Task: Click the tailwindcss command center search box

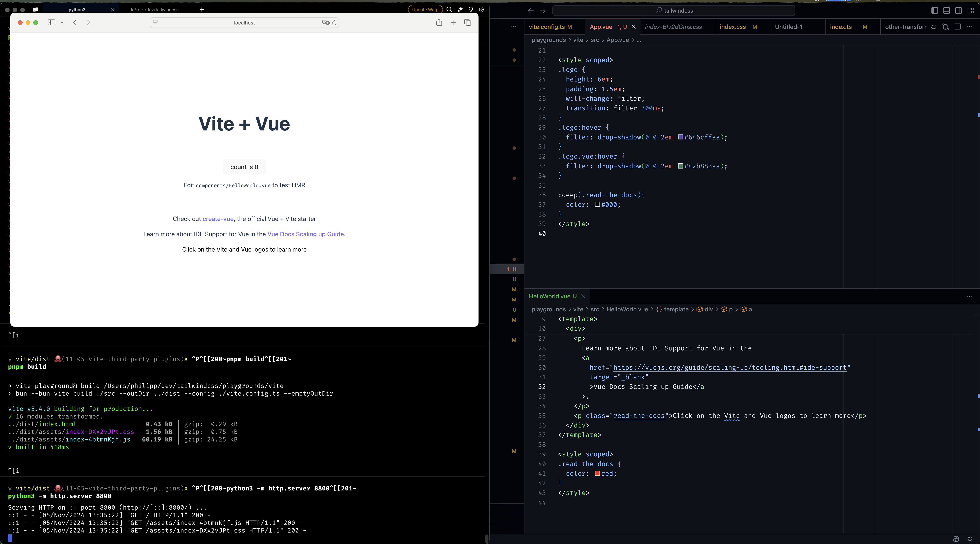Action: (x=673, y=11)
